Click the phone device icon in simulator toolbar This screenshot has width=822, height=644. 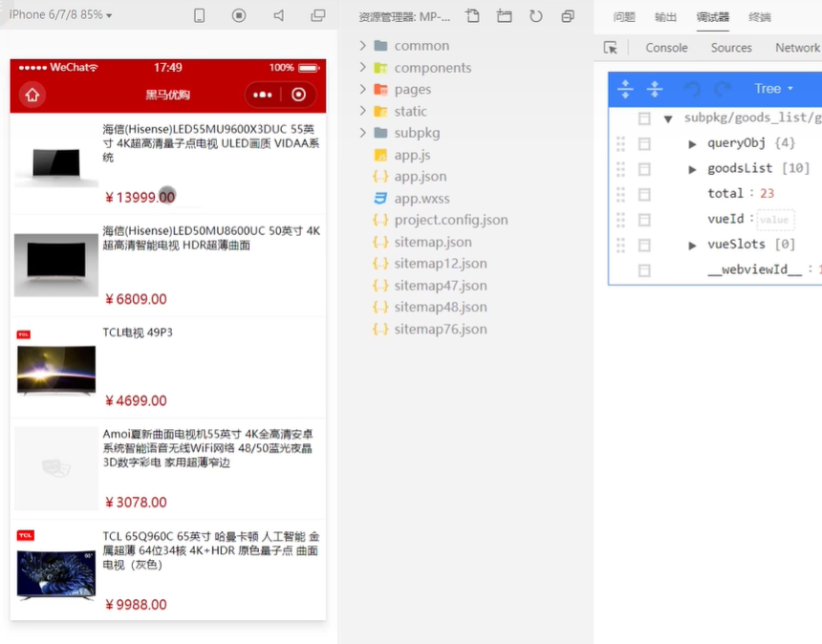click(199, 15)
